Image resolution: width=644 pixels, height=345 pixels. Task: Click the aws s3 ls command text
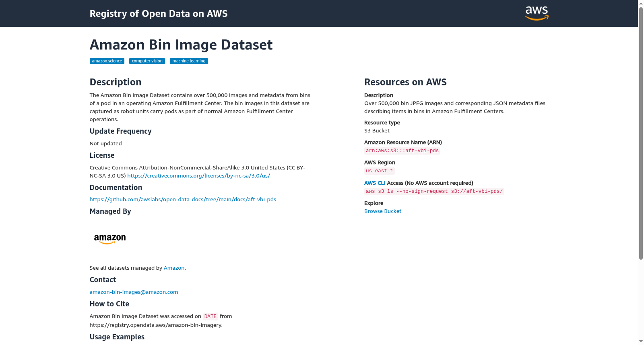[x=434, y=192]
